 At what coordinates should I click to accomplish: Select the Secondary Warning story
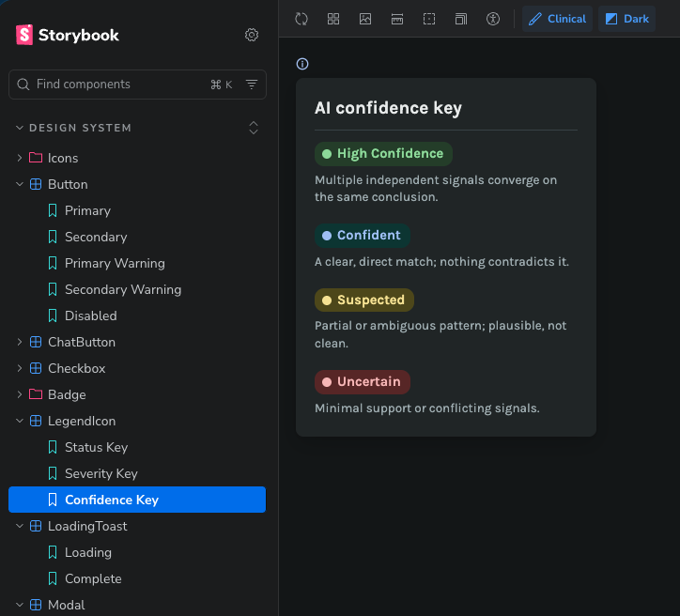click(137, 289)
